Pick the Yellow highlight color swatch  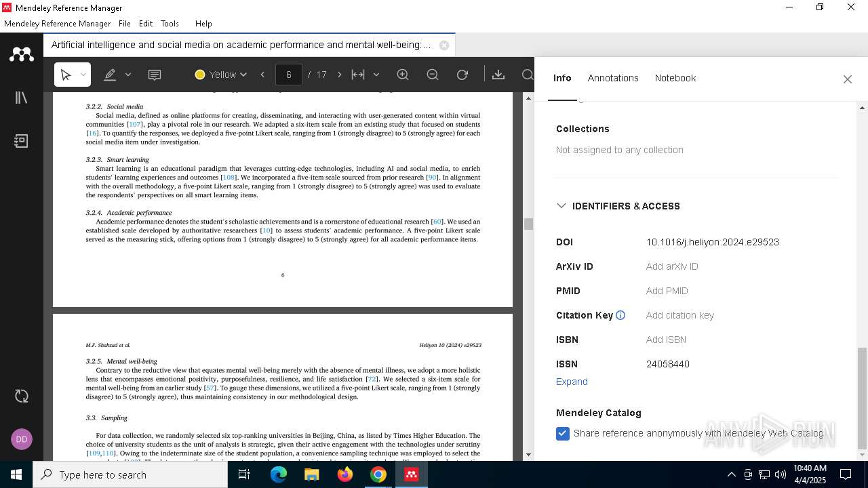[200, 75]
